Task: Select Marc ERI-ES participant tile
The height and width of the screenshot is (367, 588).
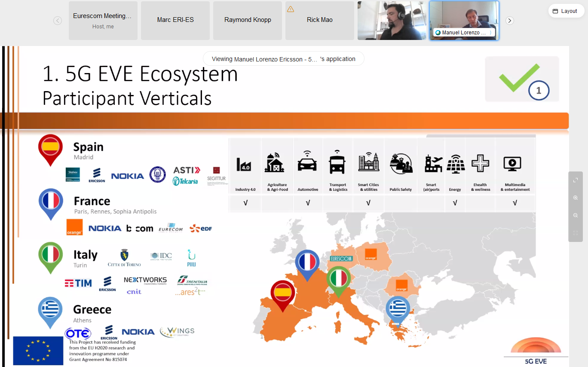Action: pyautogui.click(x=175, y=20)
